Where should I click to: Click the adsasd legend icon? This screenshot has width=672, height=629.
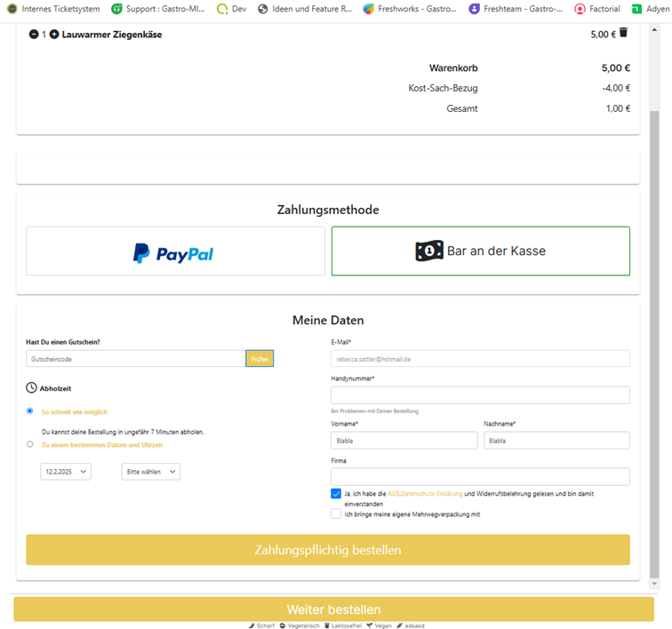399,625
